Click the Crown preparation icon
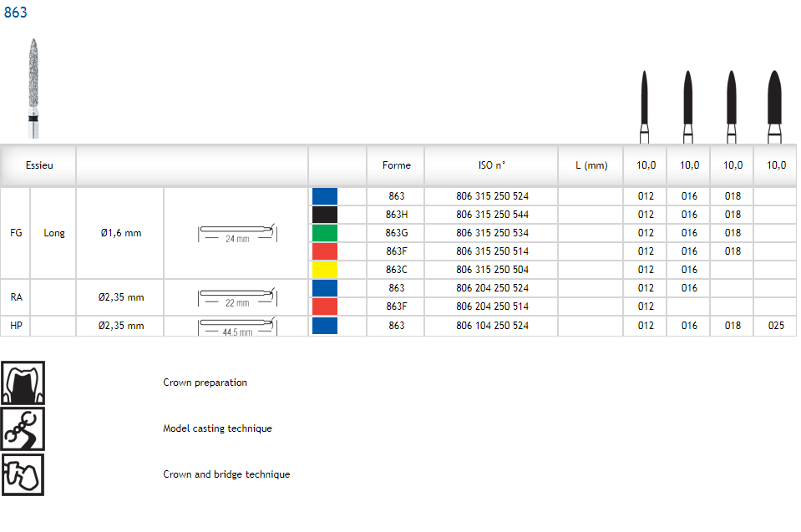 click(23, 383)
